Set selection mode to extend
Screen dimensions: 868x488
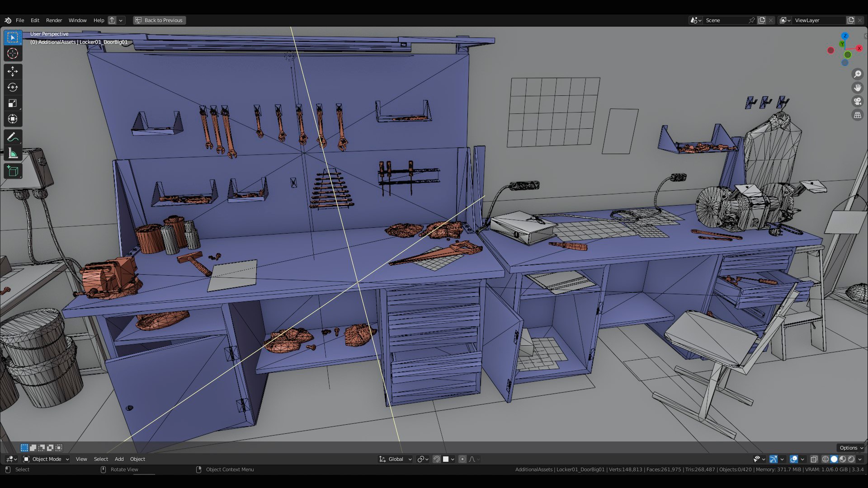coord(33,448)
